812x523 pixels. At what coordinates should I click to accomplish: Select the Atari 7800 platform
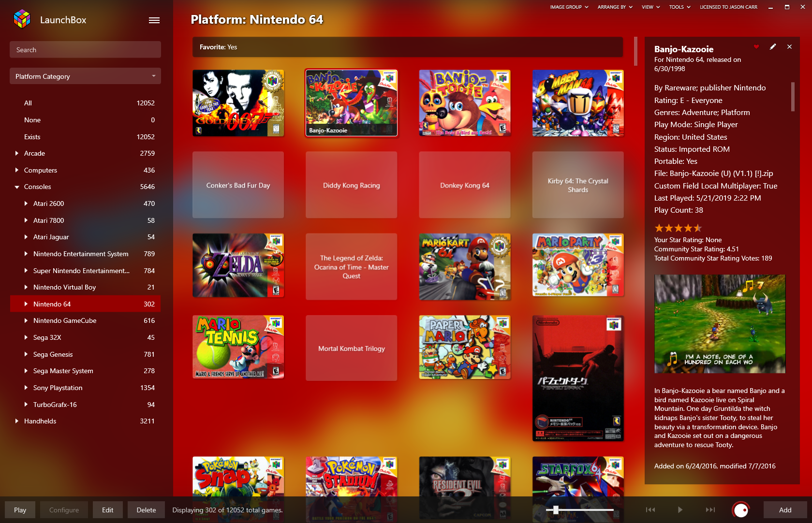coord(85,220)
